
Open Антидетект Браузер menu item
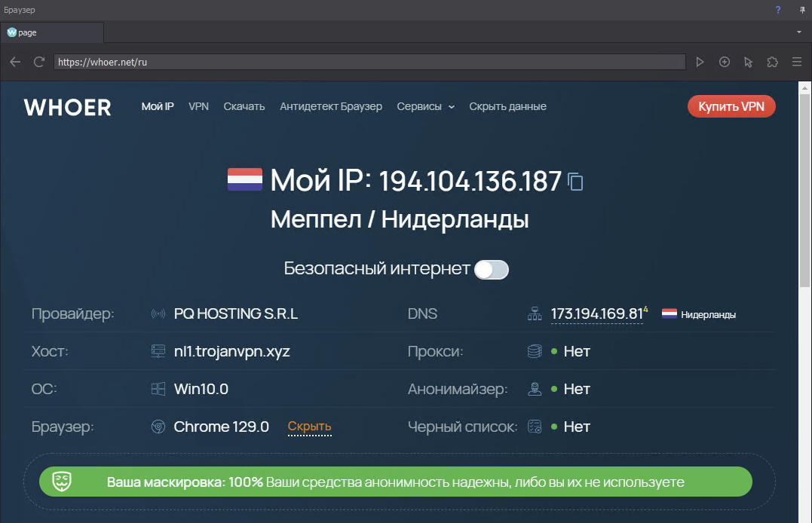[331, 107]
